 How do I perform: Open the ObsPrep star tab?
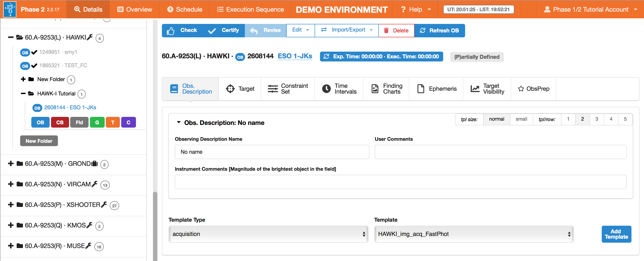533,89
